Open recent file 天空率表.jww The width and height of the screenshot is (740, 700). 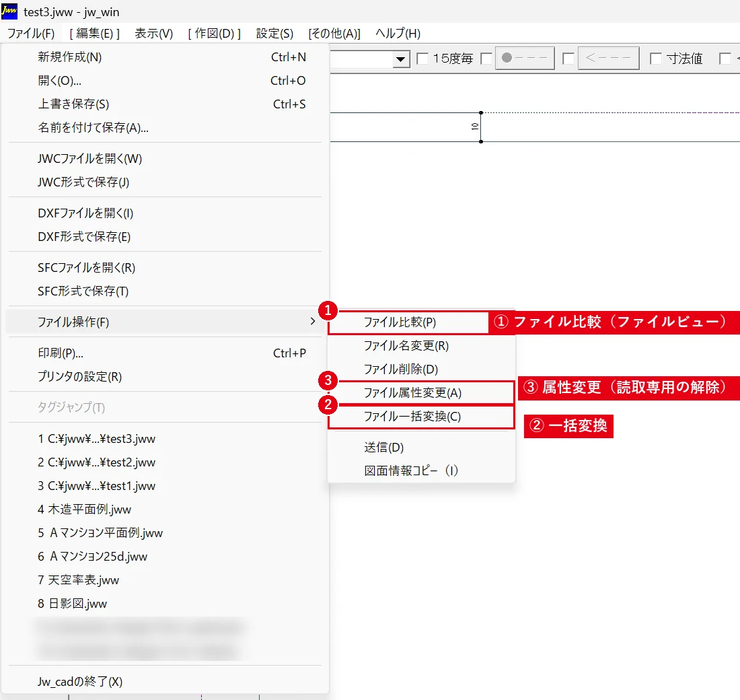pyautogui.click(x=165, y=580)
